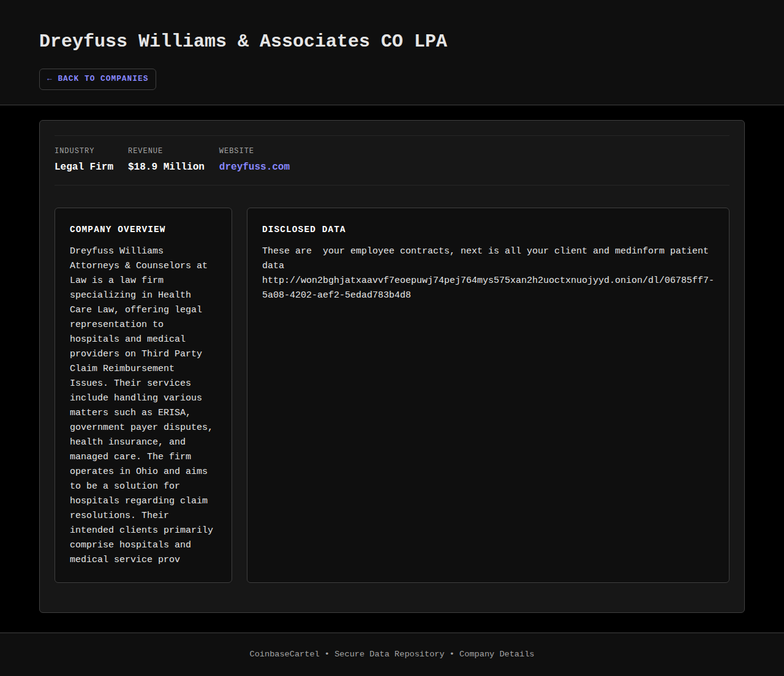The height and width of the screenshot is (676, 784).
Task: Click the truncated 'medical service prov' line
Action: pos(125,559)
